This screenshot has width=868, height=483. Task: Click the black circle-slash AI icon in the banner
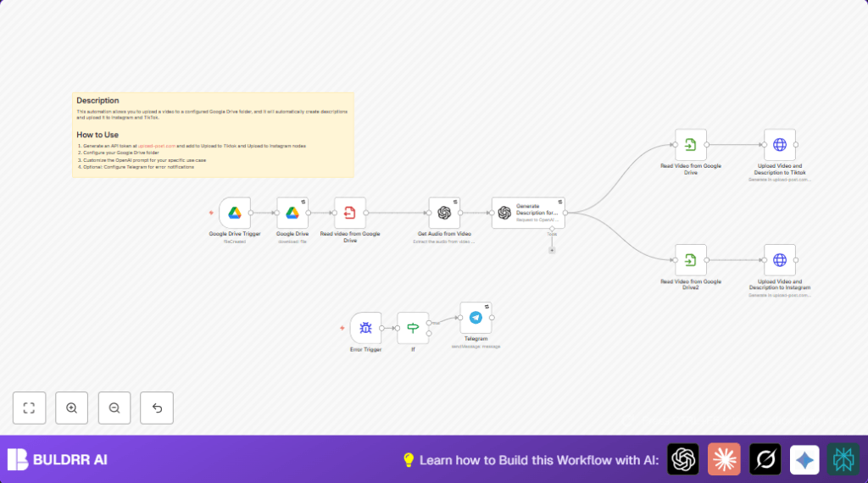point(765,459)
